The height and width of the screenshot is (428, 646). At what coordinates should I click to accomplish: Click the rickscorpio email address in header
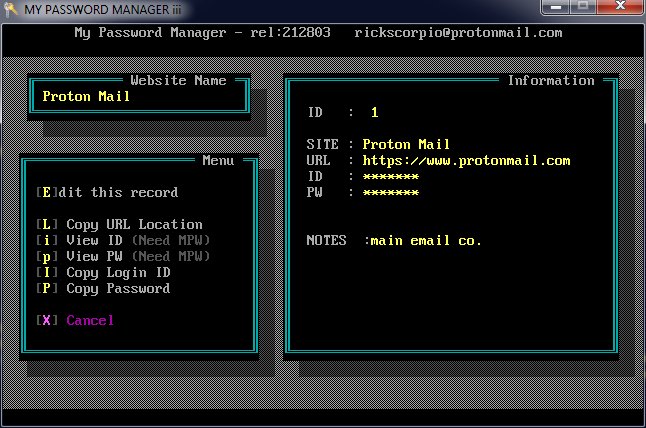click(458, 32)
